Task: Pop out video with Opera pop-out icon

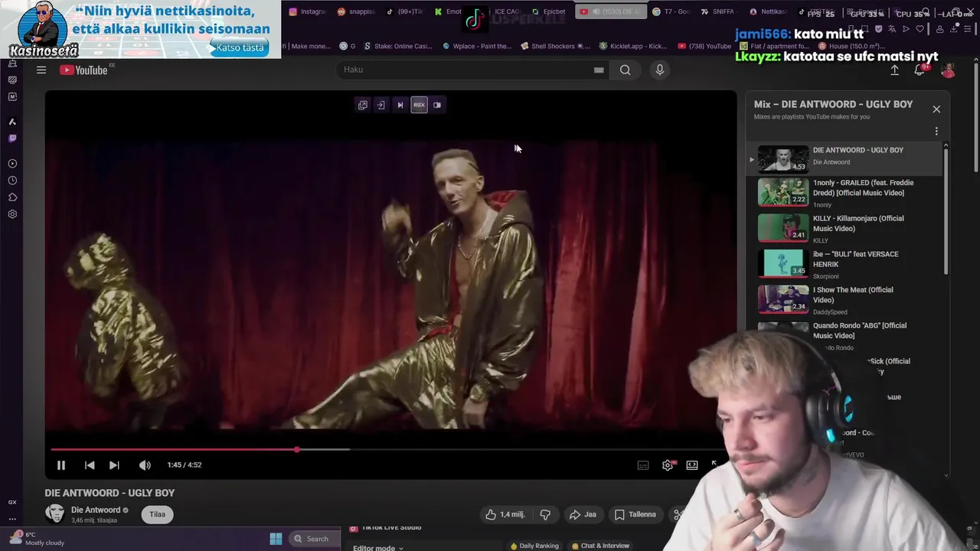Action: click(363, 105)
